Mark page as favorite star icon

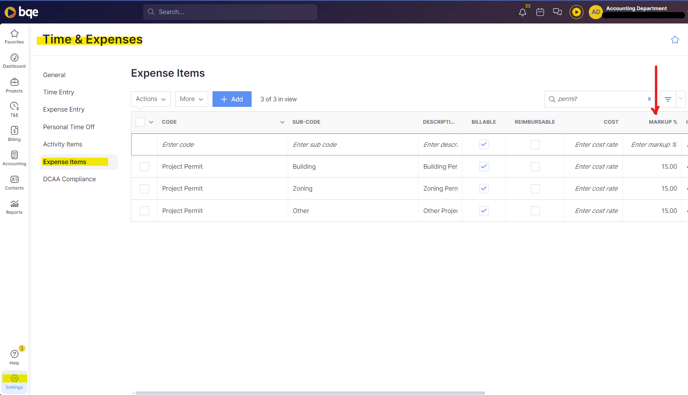(x=675, y=40)
